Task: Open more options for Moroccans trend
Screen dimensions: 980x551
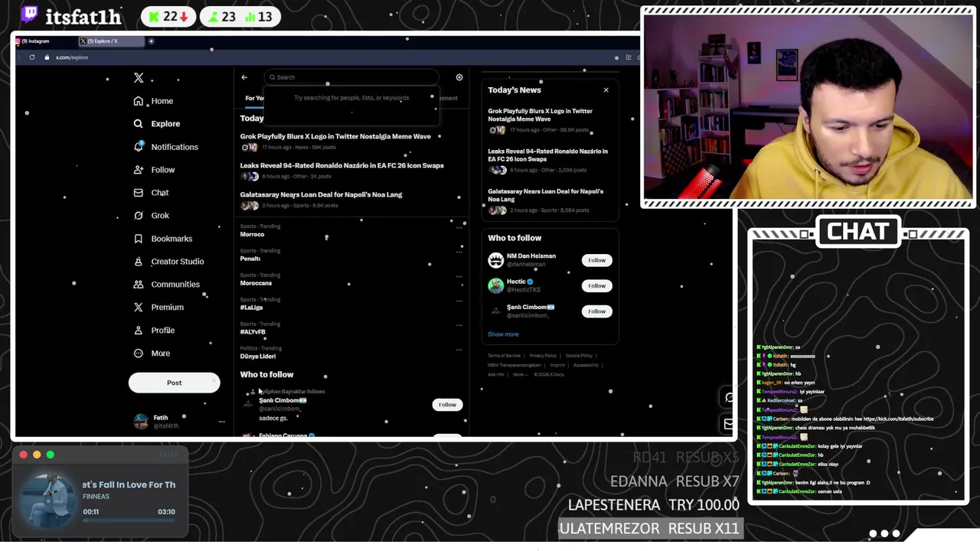Action: pyautogui.click(x=459, y=276)
